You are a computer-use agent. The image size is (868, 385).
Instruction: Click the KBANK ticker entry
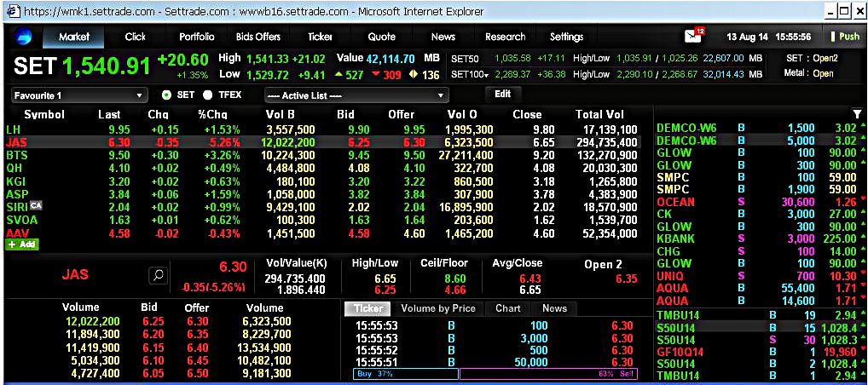coord(675,239)
